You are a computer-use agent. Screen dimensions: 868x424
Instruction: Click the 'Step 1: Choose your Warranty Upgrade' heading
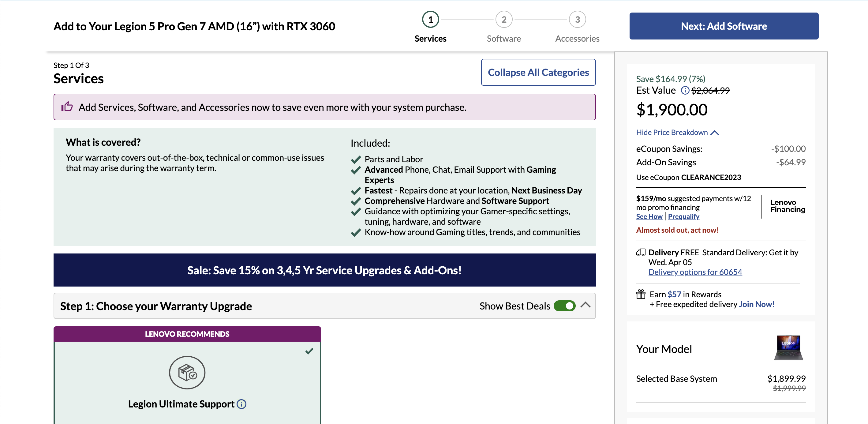click(x=156, y=306)
